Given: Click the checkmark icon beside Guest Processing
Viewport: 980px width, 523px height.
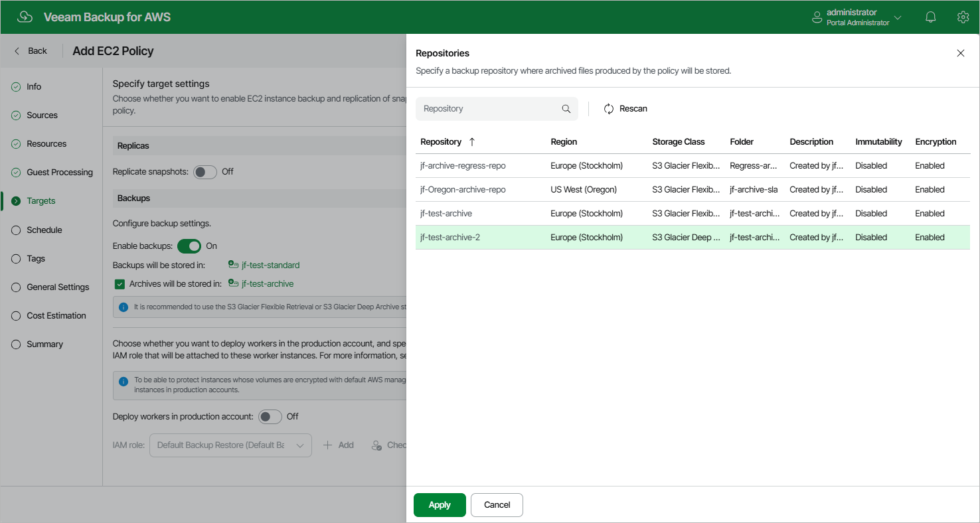Looking at the screenshot, I should pyautogui.click(x=16, y=173).
